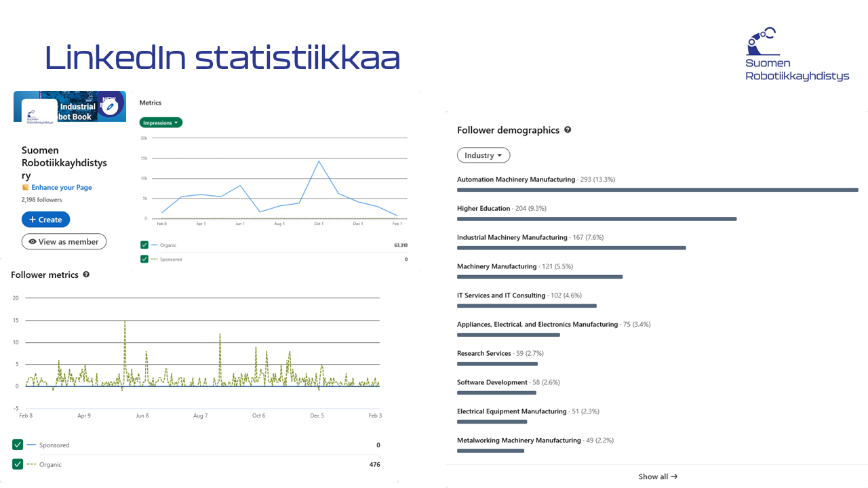Open the help icon next to Follower demographics
Image resolution: width=868 pixels, height=488 pixels.
(568, 129)
